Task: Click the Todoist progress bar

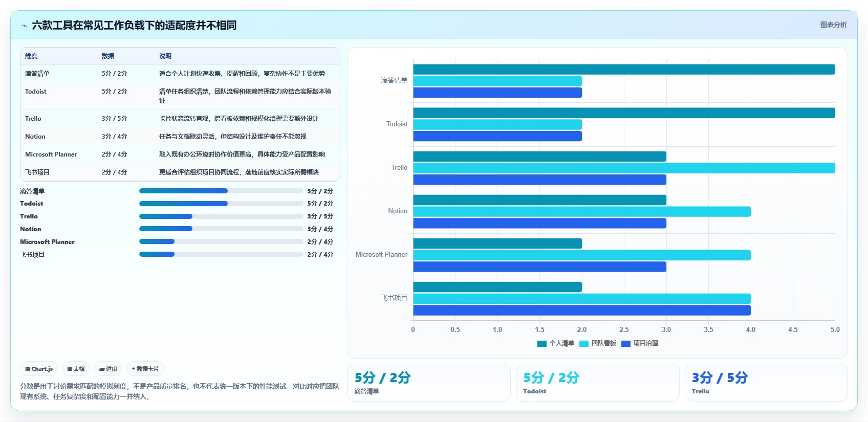Action: click(221, 204)
